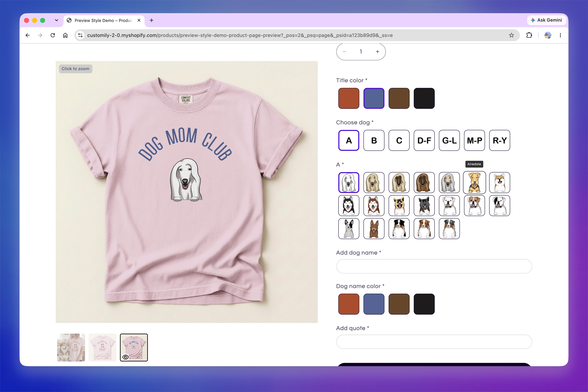Set Dog name color to slate blue
Screen dimensions: 588x392
tap(374, 304)
